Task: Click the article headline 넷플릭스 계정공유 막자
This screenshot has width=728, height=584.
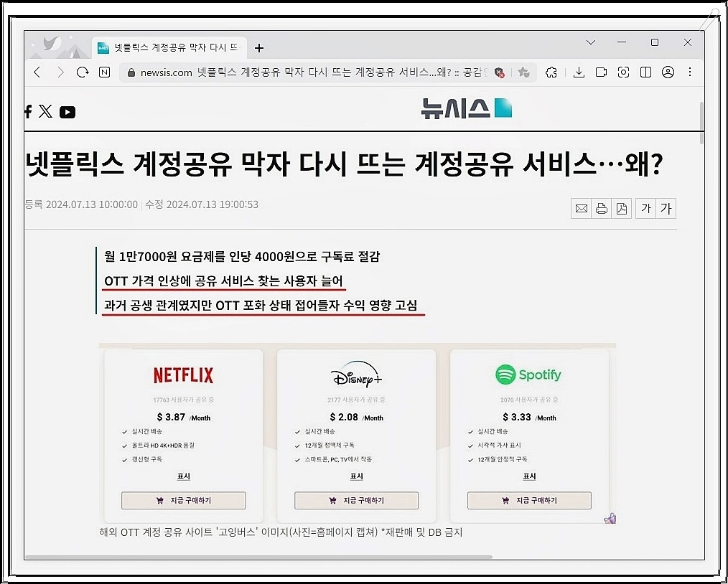Action: 344,165
